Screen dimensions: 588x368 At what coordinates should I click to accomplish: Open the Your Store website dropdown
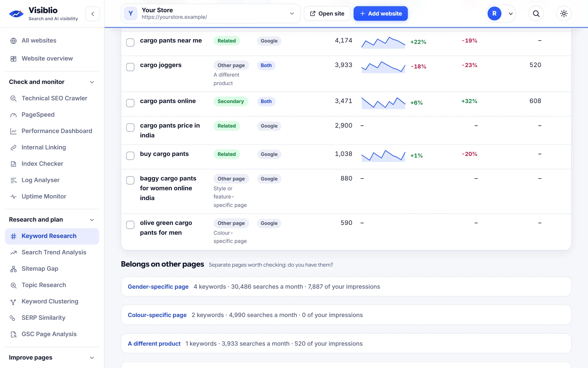coord(210,13)
